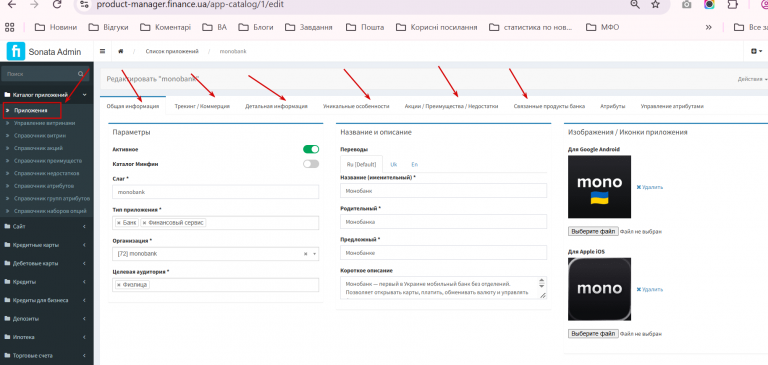
Task: Show hidden bookmarks with the double chevron
Action: point(709,27)
